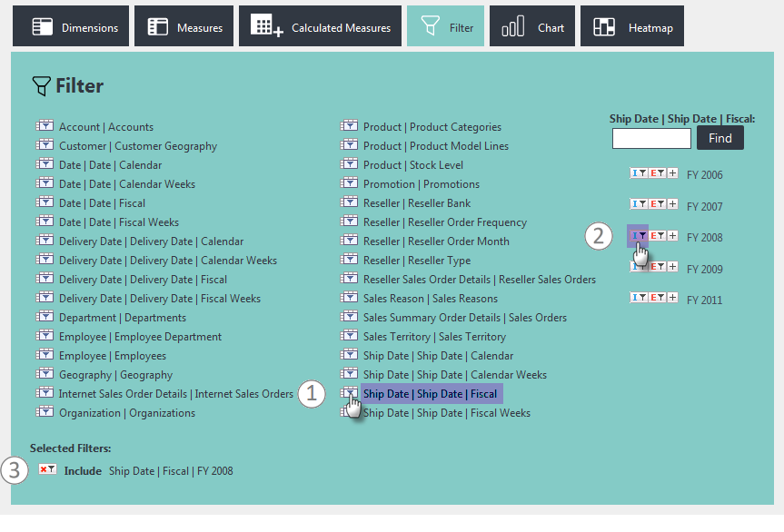Open Delivery Date | Delivery Date | Fiscal Weeks
The width and height of the screenshot is (784, 532).
pyautogui.click(x=160, y=298)
